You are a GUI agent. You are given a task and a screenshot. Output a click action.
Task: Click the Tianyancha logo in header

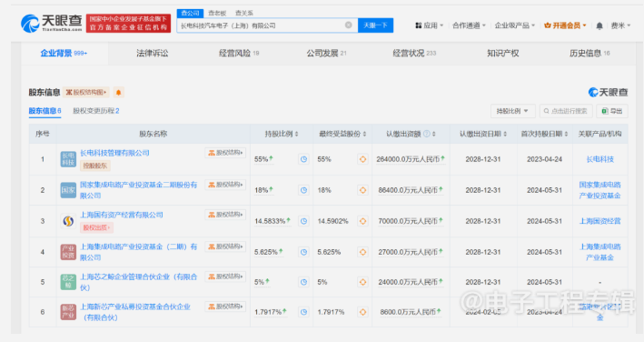tap(52, 24)
